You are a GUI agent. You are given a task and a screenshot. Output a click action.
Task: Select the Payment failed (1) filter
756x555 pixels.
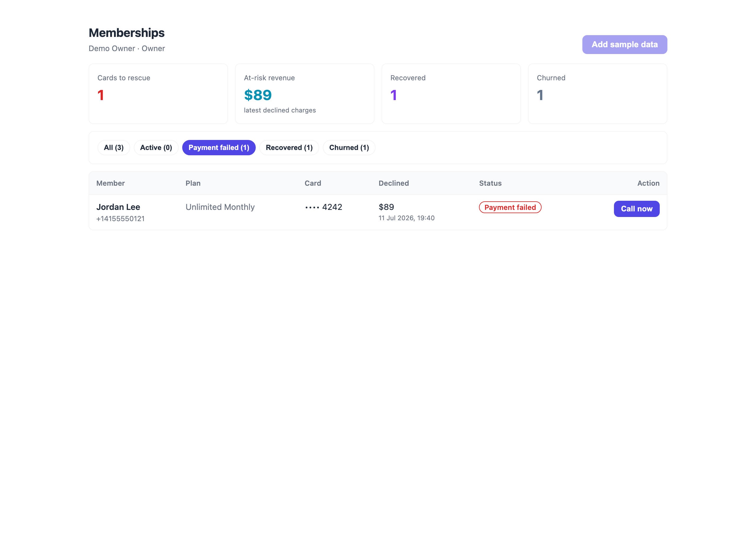click(219, 148)
